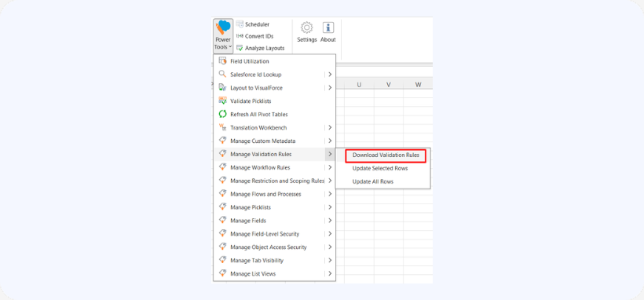The width and height of the screenshot is (644, 300).
Task: Click the Manage List Views icon
Action: [222, 273]
